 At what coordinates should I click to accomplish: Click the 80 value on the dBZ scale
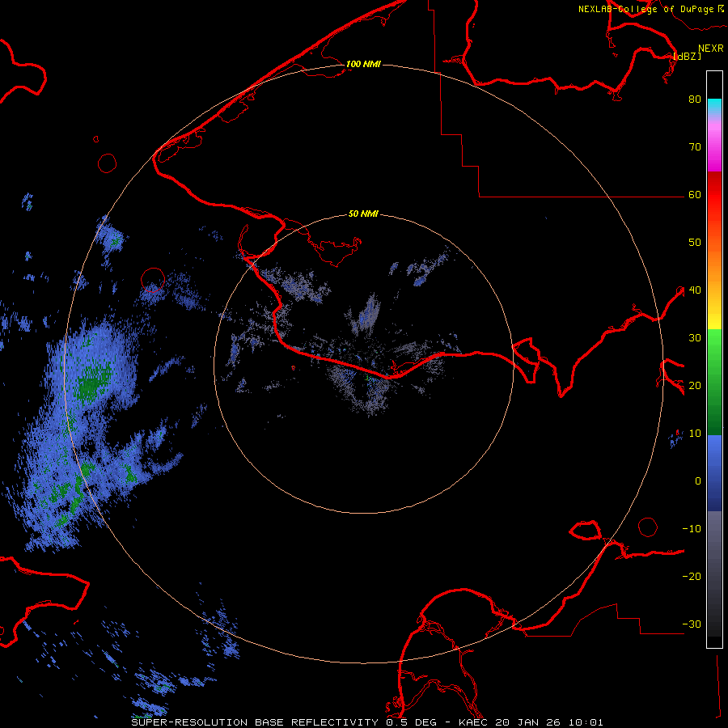point(695,99)
